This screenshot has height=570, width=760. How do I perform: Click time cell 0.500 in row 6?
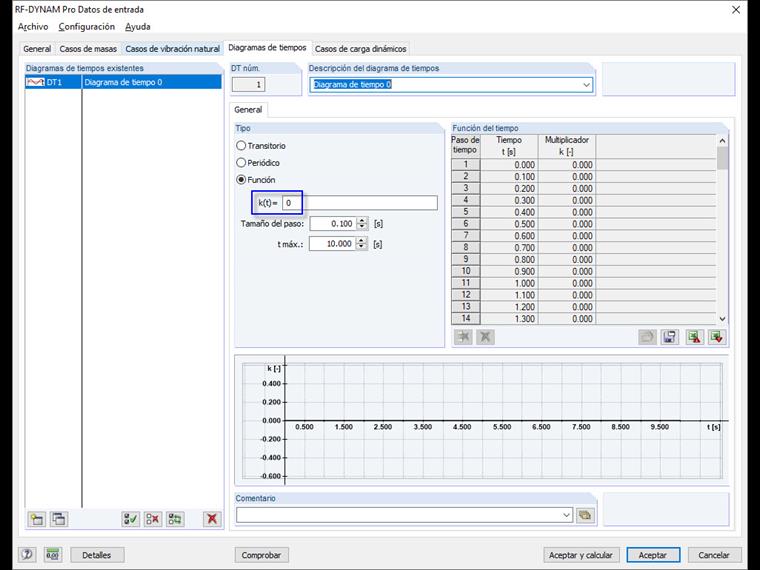(509, 224)
